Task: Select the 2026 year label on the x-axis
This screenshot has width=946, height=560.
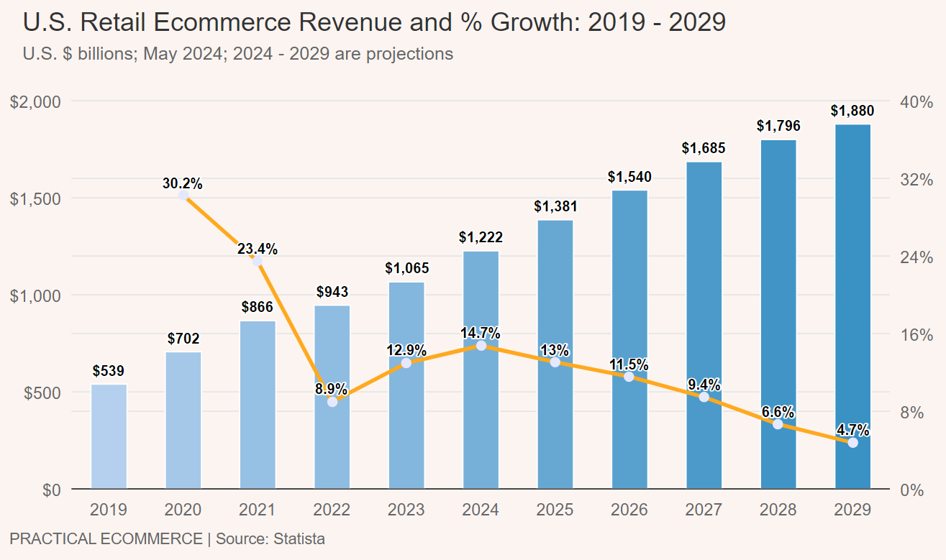Action: coord(629,510)
